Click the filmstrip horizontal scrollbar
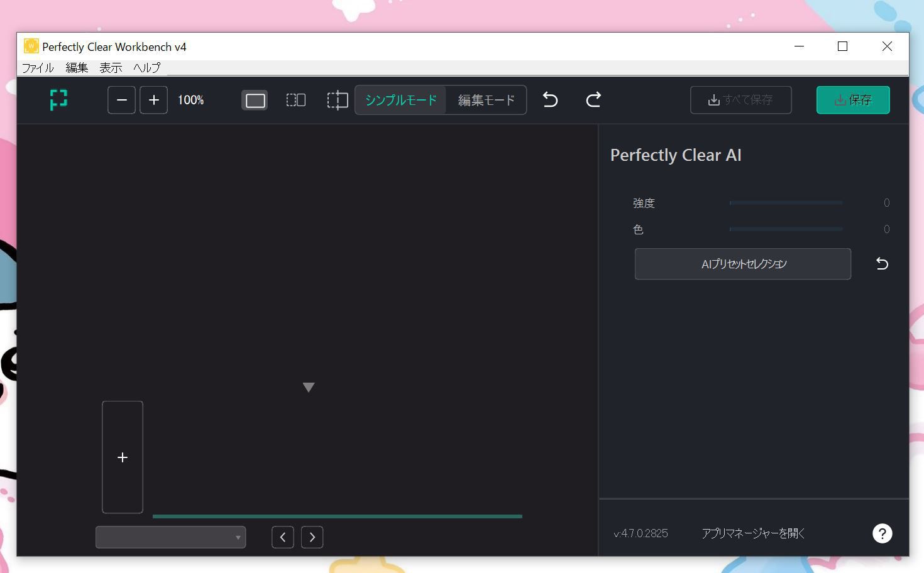924x573 pixels. pos(338,516)
